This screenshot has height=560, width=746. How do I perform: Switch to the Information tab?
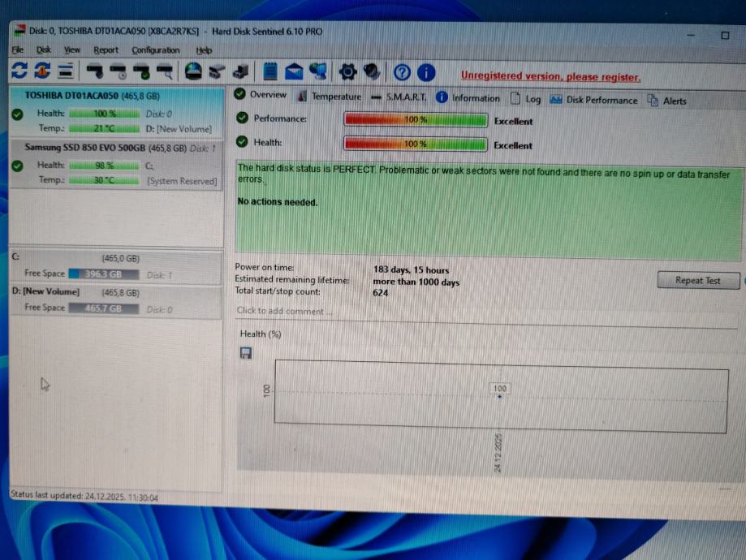click(x=468, y=98)
